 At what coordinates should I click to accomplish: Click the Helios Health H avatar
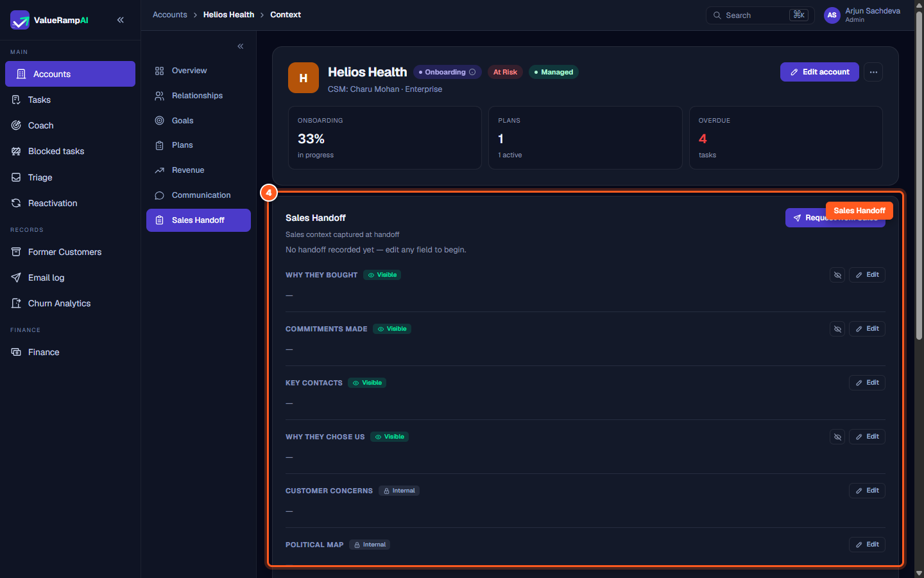point(304,78)
